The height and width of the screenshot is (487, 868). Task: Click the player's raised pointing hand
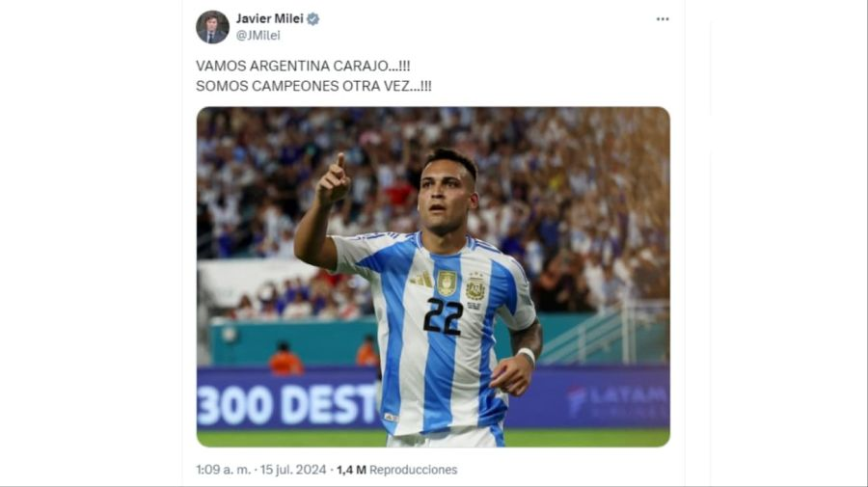[x=334, y=181]
